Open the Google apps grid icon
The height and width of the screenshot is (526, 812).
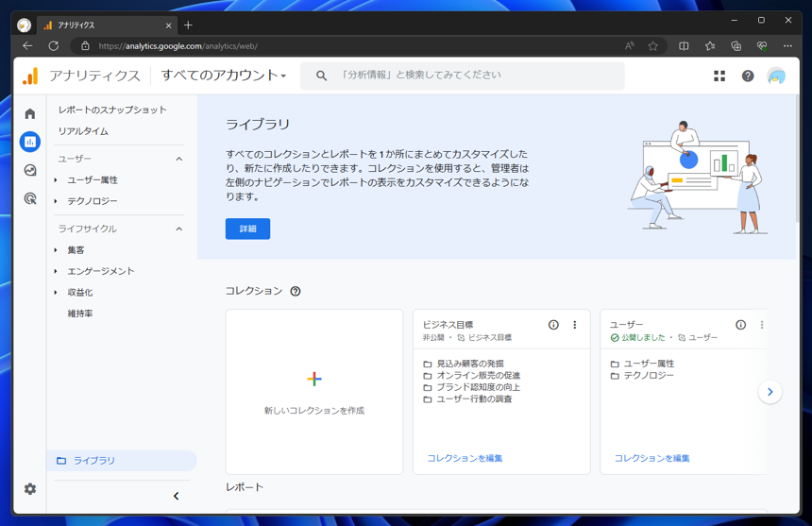[719, 76]
